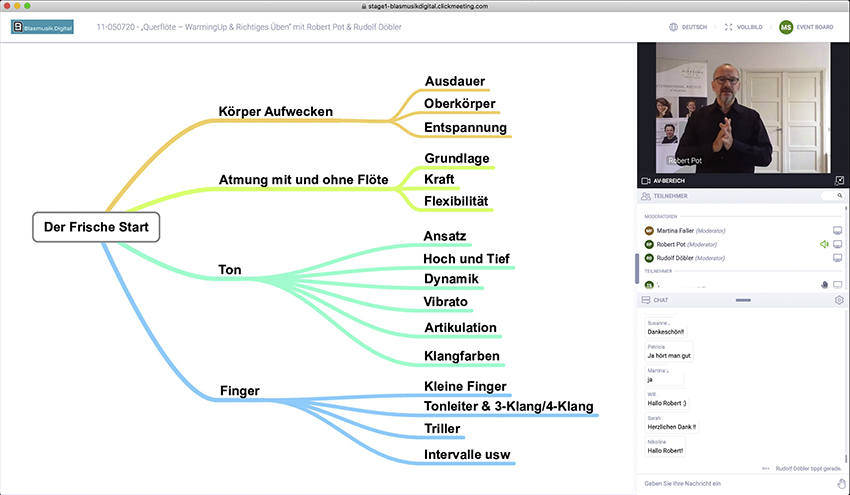Click Martina Faller's screen icon
The image size is (850, 495).
click(838, 230)
